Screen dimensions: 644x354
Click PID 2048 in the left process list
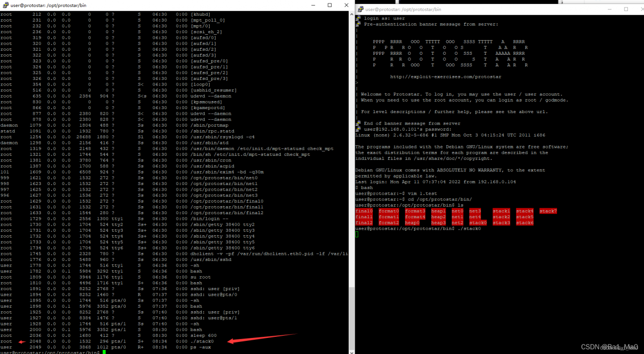(36, 341)
